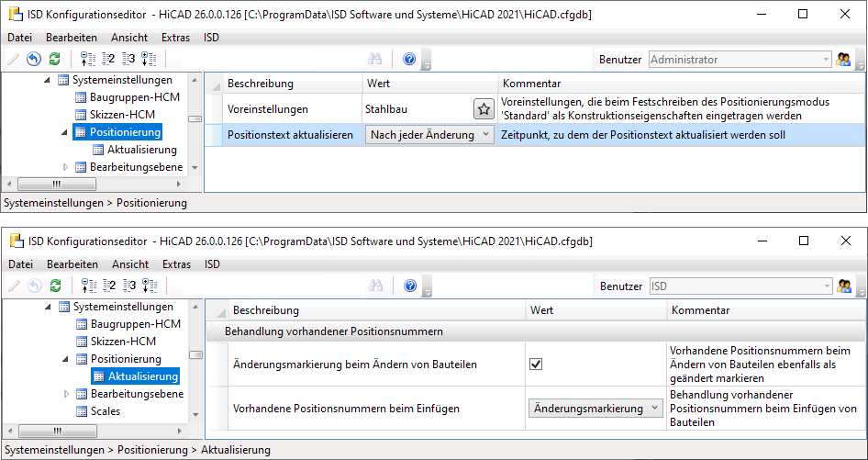This screenshot has height=460, width=868.
Task: Click the green refresh icon in upper window
Action: (x=55, y=60)
